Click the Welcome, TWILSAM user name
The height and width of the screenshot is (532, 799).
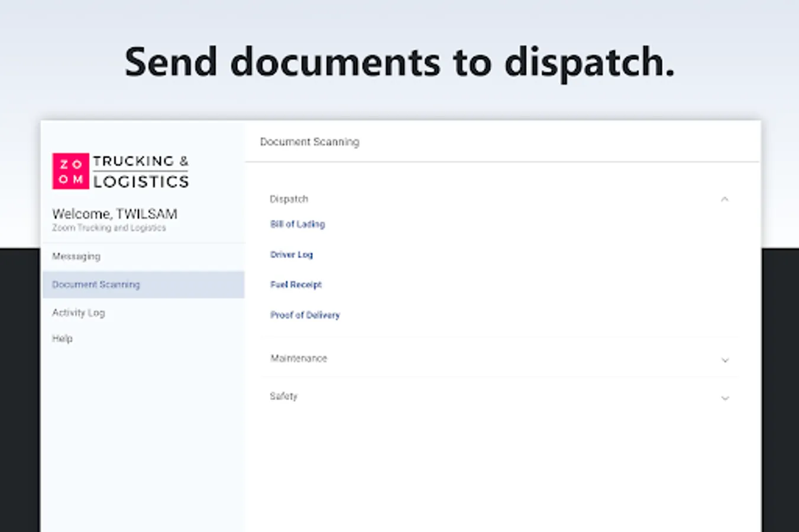(x=115, y=214)
